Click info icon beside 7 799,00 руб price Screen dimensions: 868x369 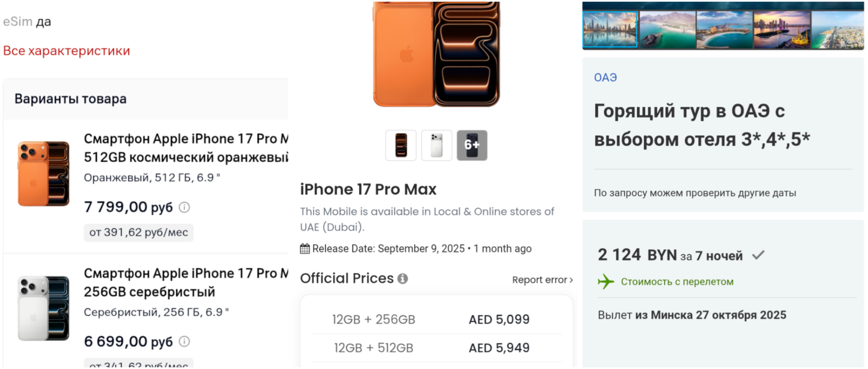(184, 207)
